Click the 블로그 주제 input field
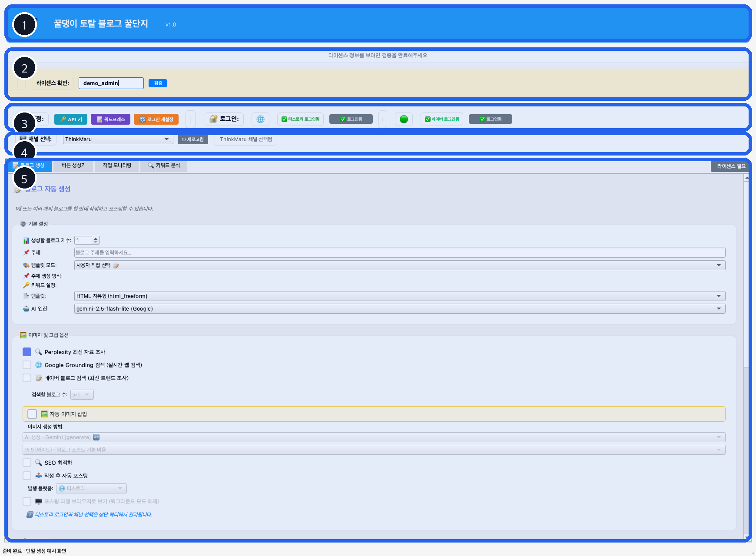The height and width of the screenshot is (556, 756). point(399,253)
